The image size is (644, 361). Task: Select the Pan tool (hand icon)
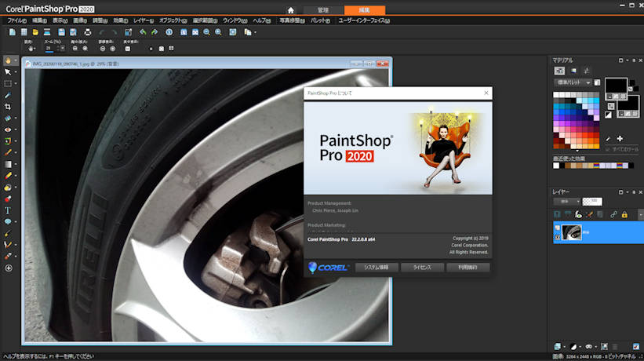8,60
